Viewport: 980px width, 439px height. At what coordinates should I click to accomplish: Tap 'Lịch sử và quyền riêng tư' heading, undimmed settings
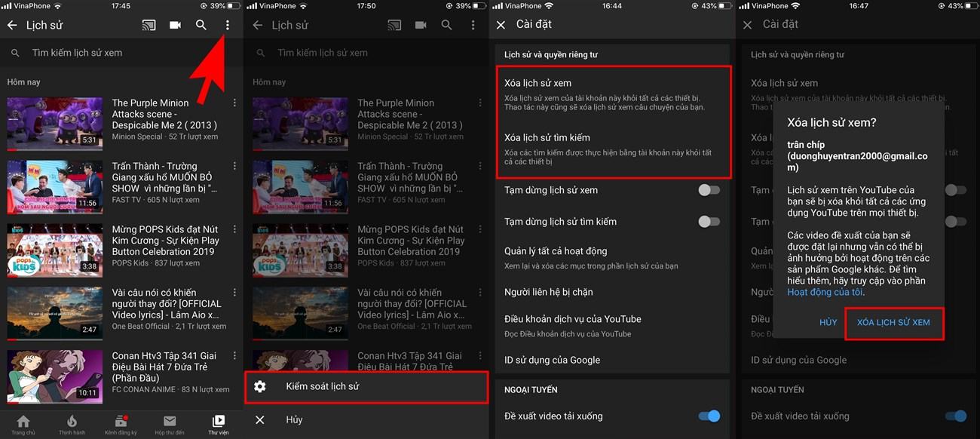[550, 54]
